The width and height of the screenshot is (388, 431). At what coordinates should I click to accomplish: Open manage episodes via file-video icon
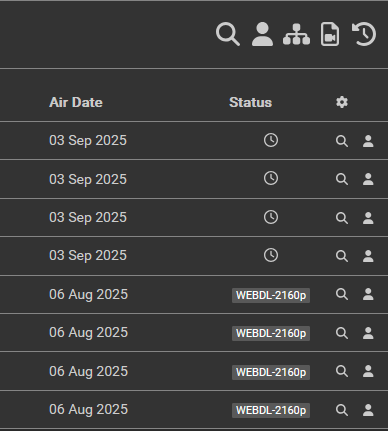tap(330, 34)
